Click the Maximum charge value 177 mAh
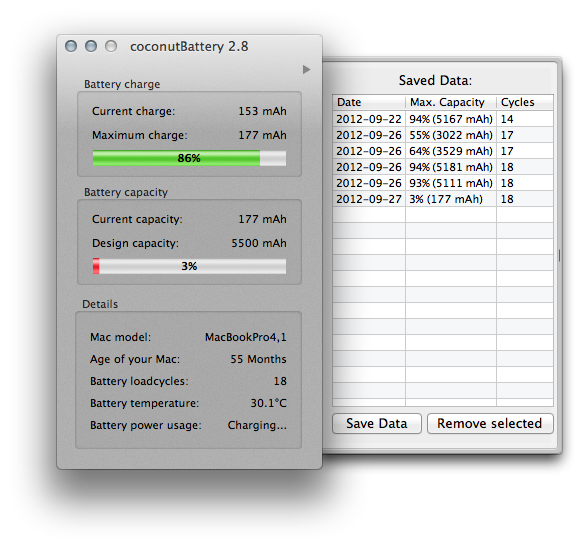Viewport: 578px width, 548px height. pyautogui.click(x=262, y=135)
